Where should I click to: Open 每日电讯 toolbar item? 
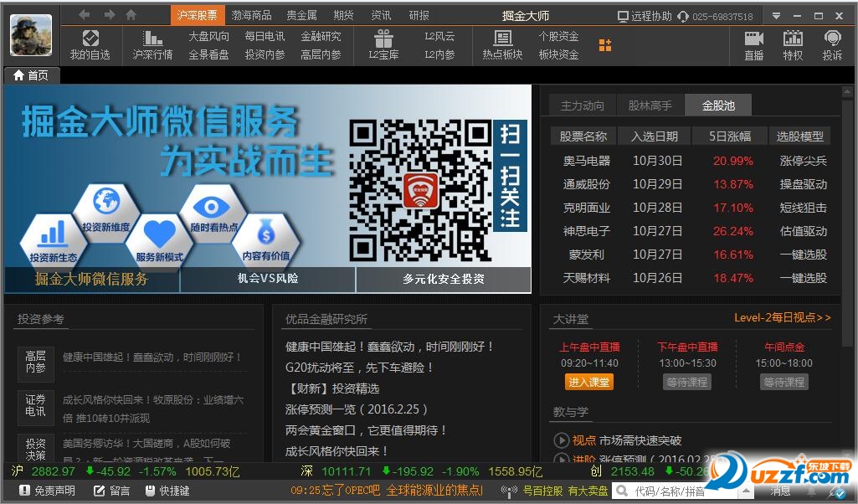click(265, 36)
